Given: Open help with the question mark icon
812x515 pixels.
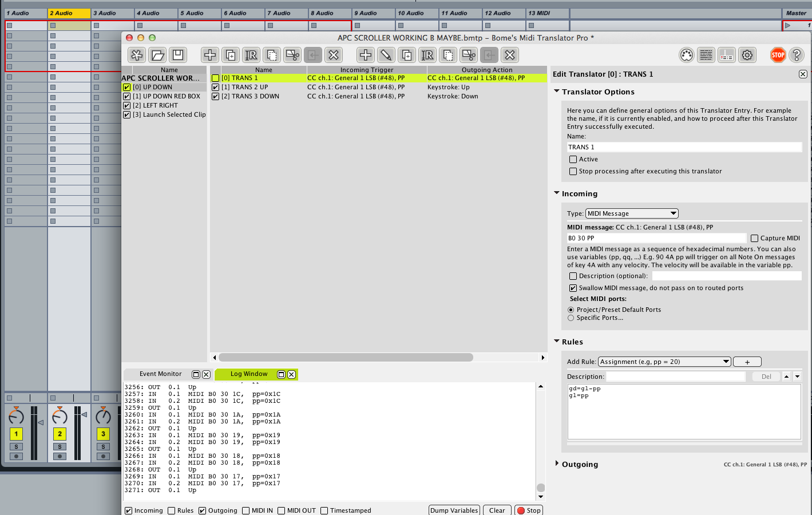Looking at the screenshot, I should (x=797, y=55).
